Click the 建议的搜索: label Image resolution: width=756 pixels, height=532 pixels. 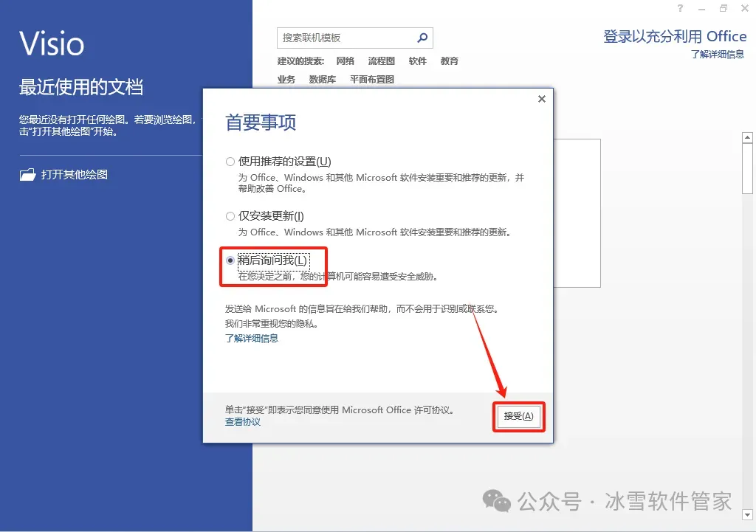[300, 61]
